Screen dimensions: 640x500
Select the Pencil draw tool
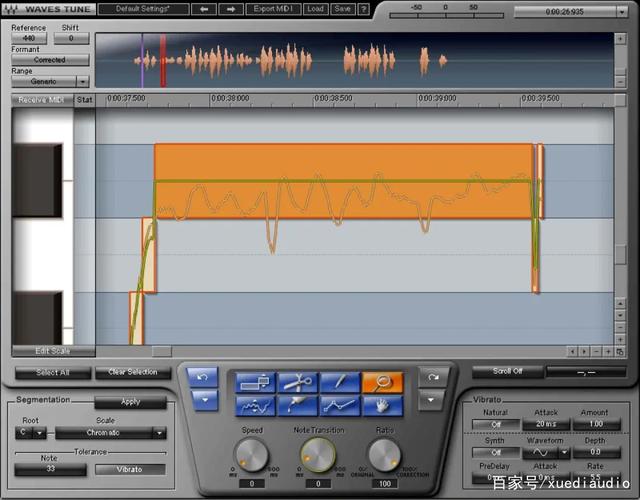click(x=340, y=382)
